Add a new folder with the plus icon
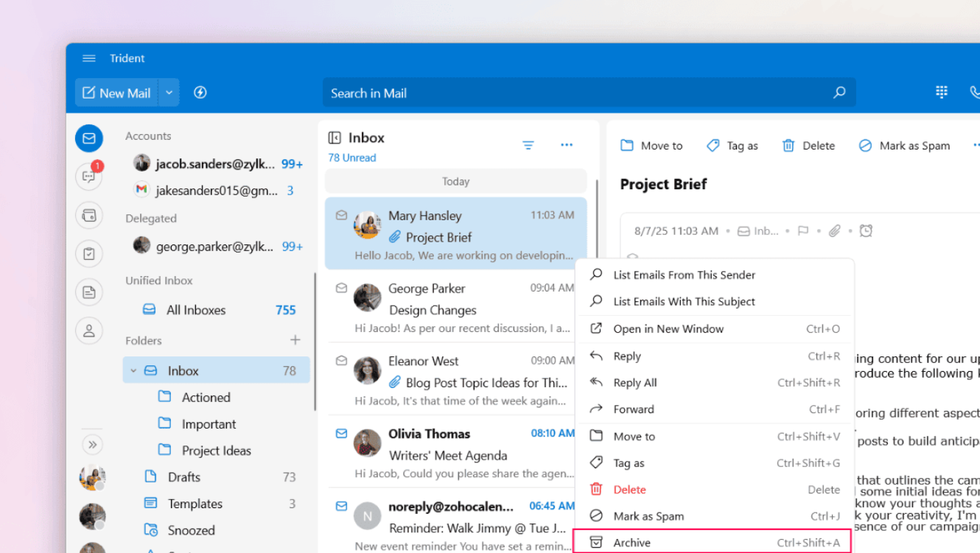The width and height of the screenshot is (980, 553). pos(295,340)
